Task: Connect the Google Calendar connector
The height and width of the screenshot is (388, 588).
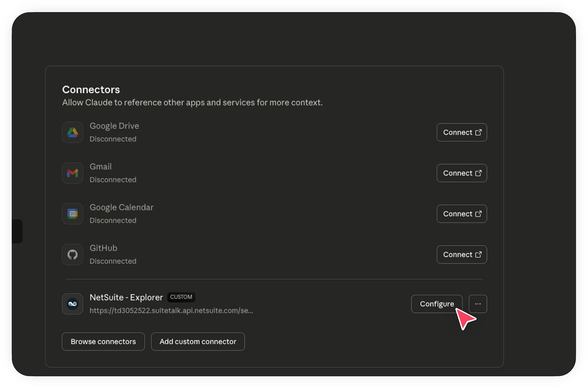Action: point(462,214)
